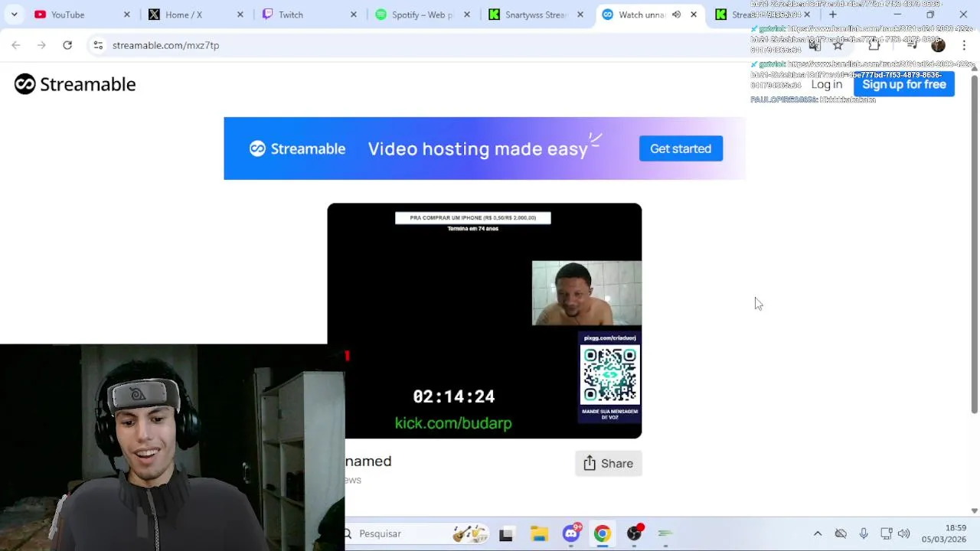Click the Share button

(609, 463)
